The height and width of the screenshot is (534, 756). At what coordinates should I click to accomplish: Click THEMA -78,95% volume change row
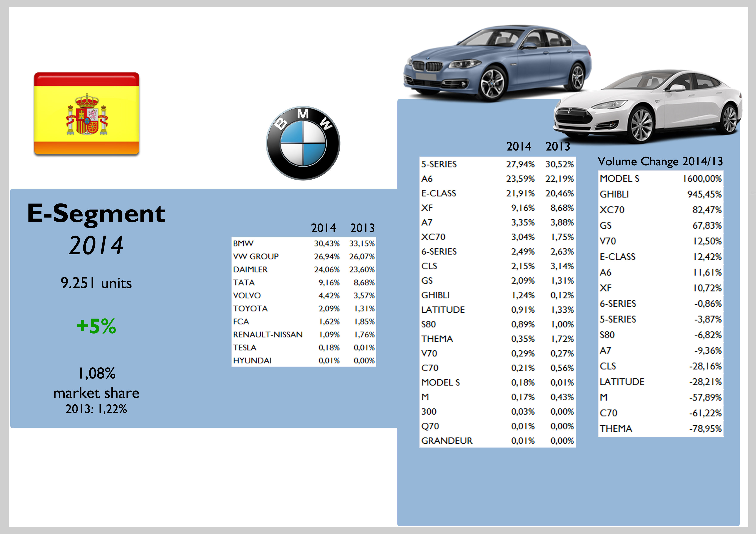pos(660,429)
